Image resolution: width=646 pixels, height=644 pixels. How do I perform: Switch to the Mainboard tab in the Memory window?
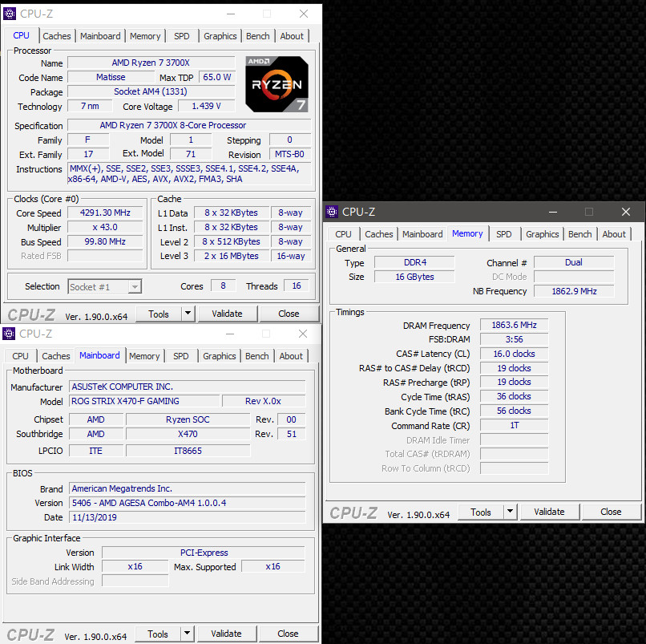click(422, 234)
